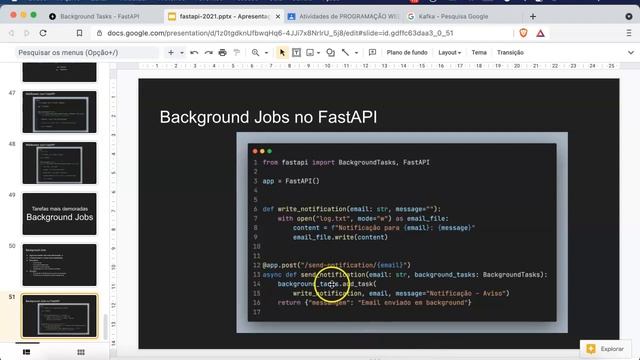Click the Explorar button
Viewport: 640px width, 360px height.
click(x=606, y=349)
